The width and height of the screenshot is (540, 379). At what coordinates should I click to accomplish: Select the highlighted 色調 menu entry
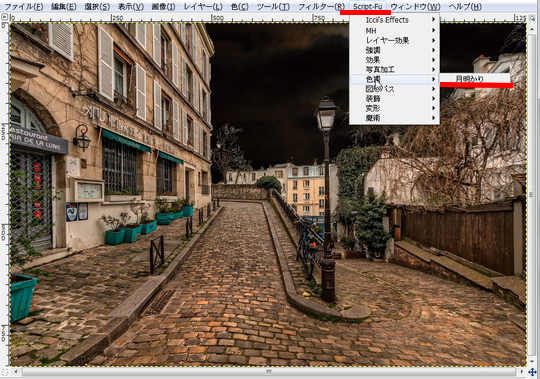pos(394,79)
